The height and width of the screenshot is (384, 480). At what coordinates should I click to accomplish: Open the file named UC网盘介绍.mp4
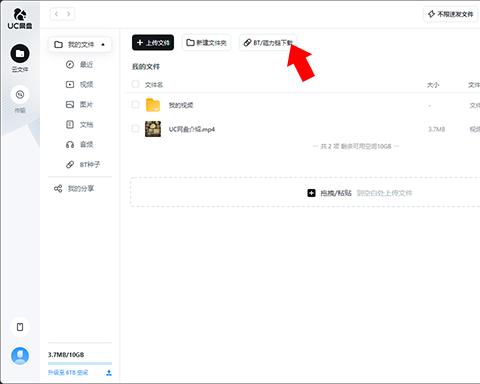tap(192, 129)
